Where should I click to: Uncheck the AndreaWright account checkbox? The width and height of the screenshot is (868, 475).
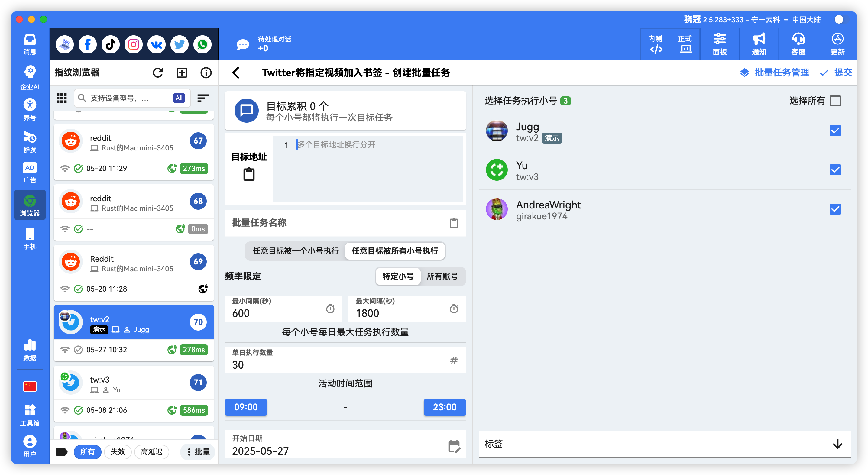click(x=835, y=209)
